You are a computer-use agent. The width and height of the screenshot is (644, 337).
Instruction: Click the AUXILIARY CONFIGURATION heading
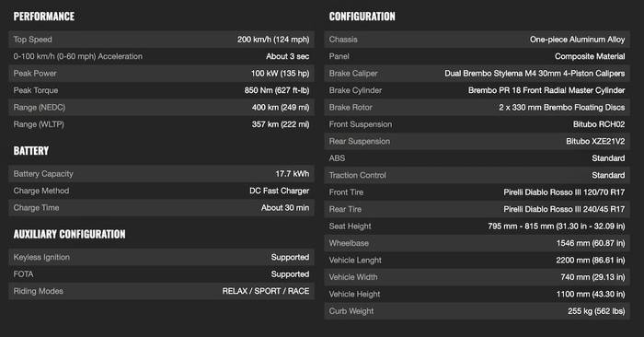coord(69,234)
